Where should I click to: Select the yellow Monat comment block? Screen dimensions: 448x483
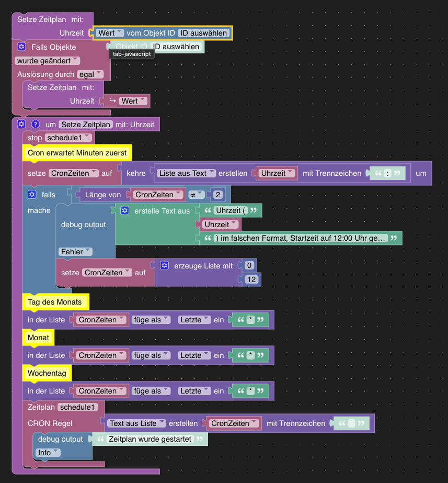[x=39, y=338]
